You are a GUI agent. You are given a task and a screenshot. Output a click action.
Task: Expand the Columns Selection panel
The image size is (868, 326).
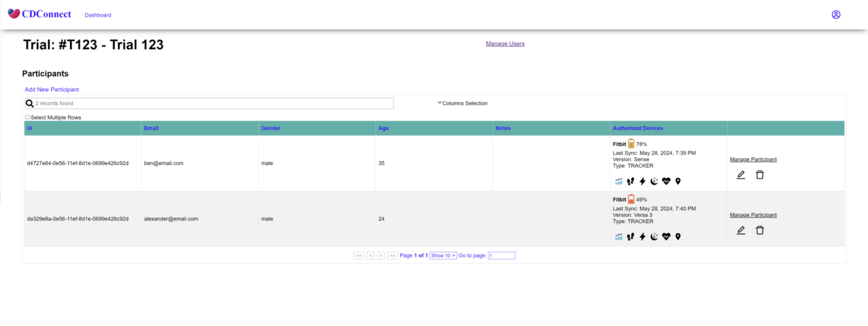tap(465, 103)
